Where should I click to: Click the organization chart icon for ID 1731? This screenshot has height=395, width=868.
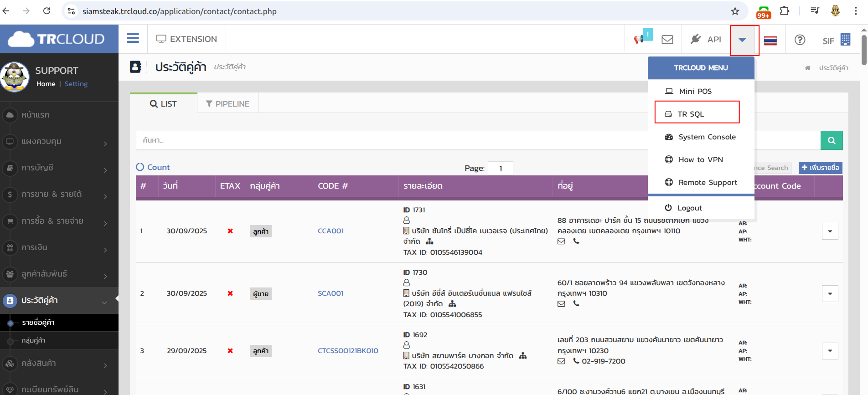coord(429,241)
